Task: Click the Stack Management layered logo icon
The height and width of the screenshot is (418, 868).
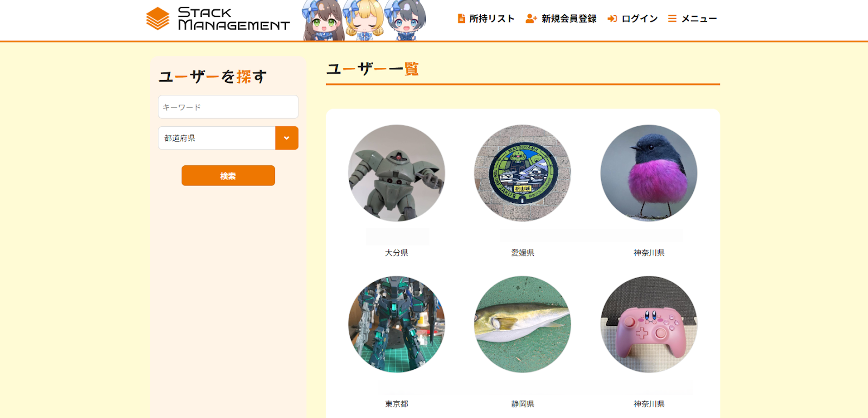Action: [158, 18]
